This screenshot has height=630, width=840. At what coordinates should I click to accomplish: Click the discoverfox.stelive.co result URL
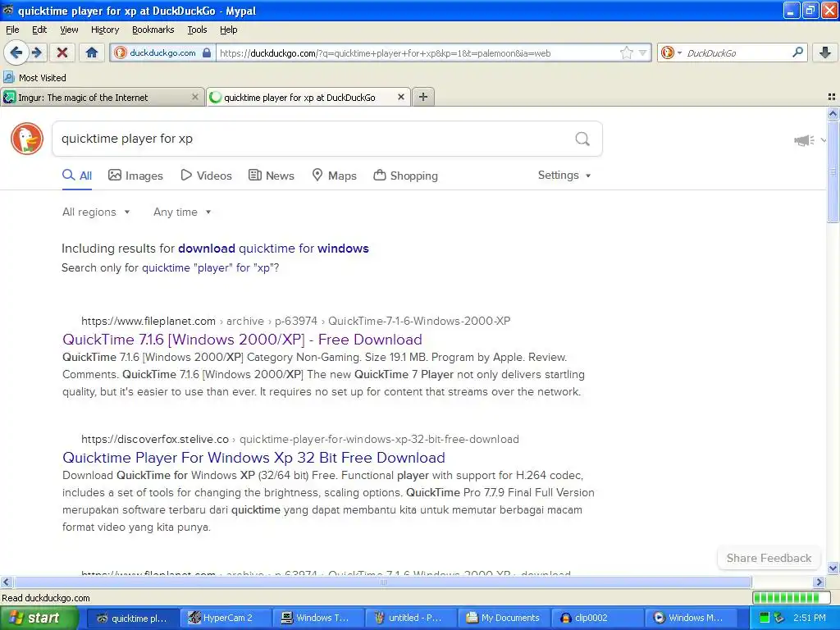[x=300, y=440]
